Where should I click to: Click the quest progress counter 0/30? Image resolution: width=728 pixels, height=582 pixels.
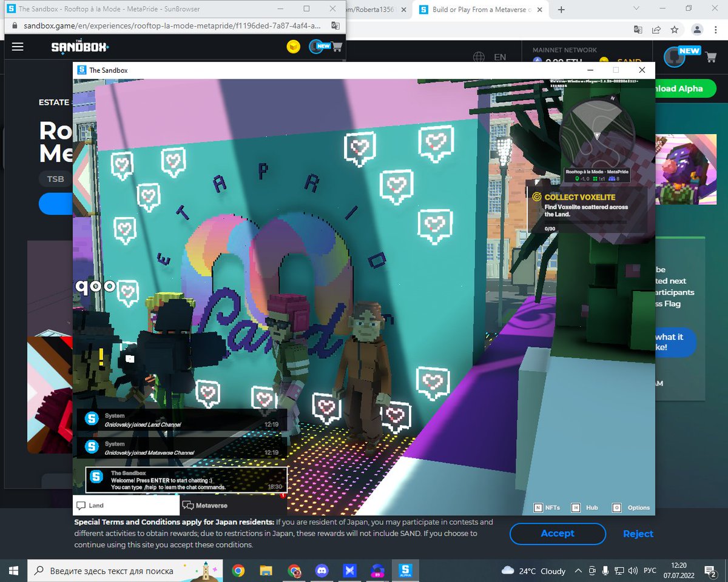pyautogui.click(x=550, y=229)
